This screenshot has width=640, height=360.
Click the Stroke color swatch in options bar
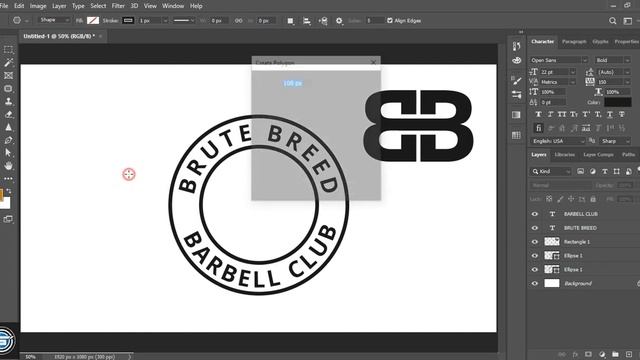tap(128, 20)
